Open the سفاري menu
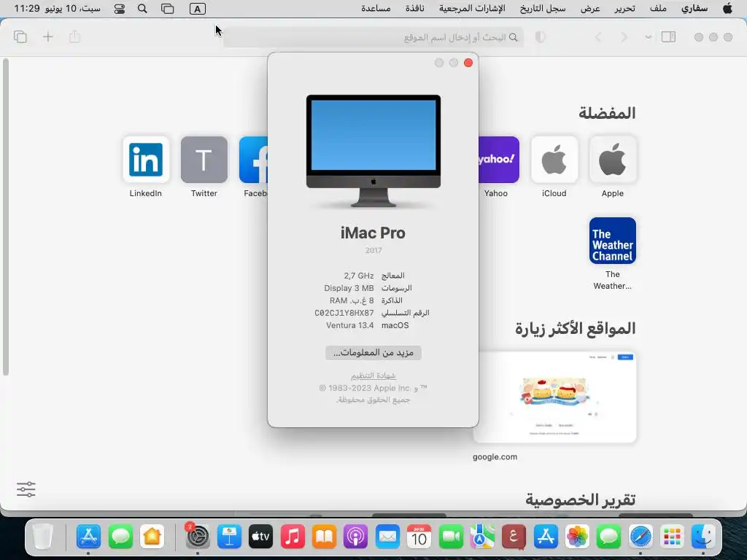747x560 pixels. [x=694, y=8]
